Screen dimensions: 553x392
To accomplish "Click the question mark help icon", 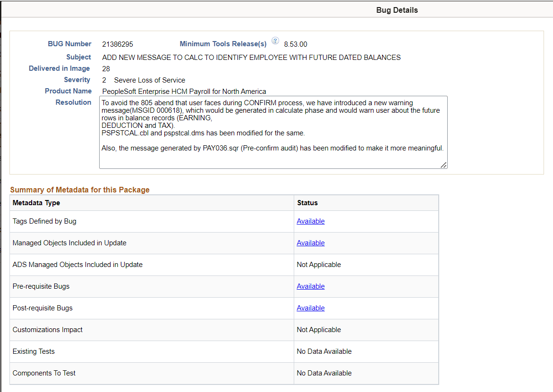I will pyautogui.click(x=275, y=41).
